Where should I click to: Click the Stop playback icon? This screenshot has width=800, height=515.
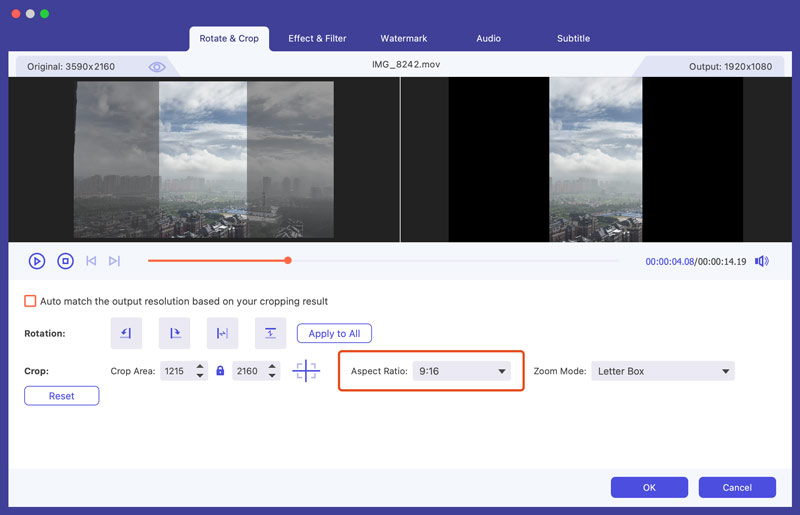coord(65,261)
